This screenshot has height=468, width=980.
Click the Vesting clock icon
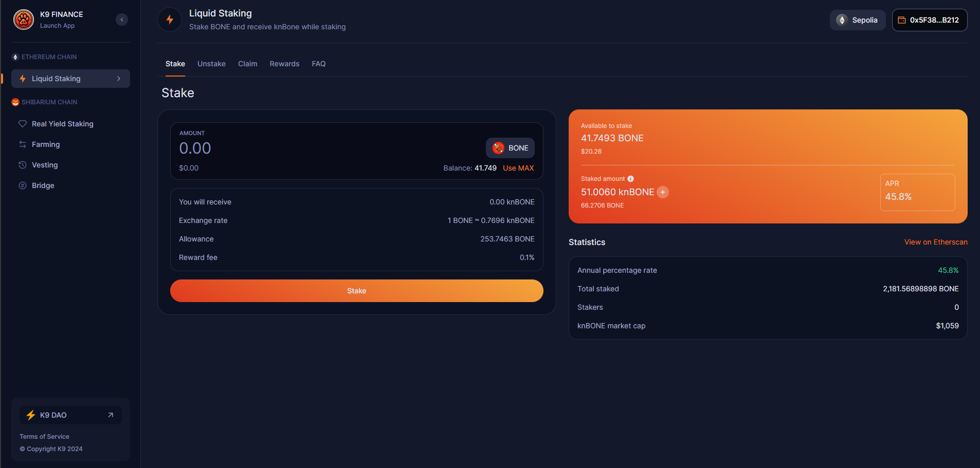[x=23, y=165]
